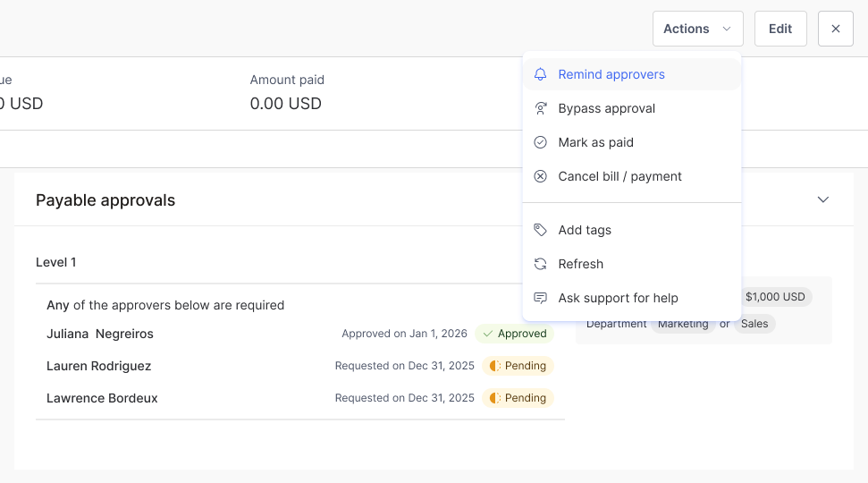
Task: Click the checkmark circle icon for Mark as paid
Action: tap(540, 143)
